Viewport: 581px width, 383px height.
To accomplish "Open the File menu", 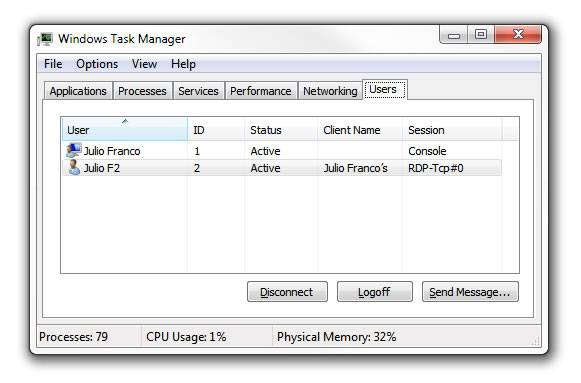I will [53, 64].
